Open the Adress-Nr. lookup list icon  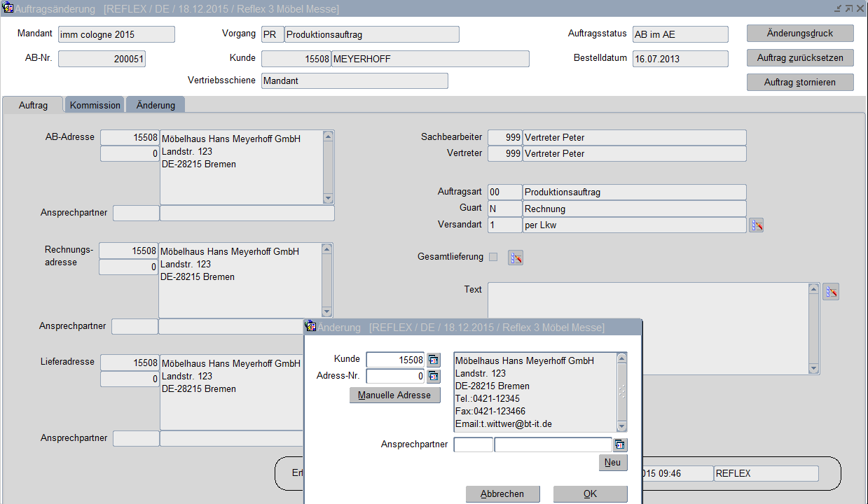pos(434,377)
